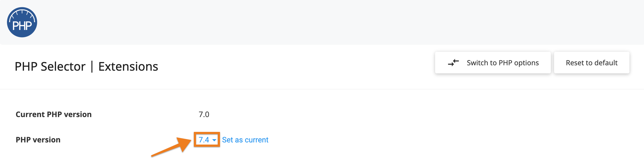This screenshot has height=164, width=644.
Task: Expand the blue chevron next to 7.4
Action: click(x=214, y=140)
